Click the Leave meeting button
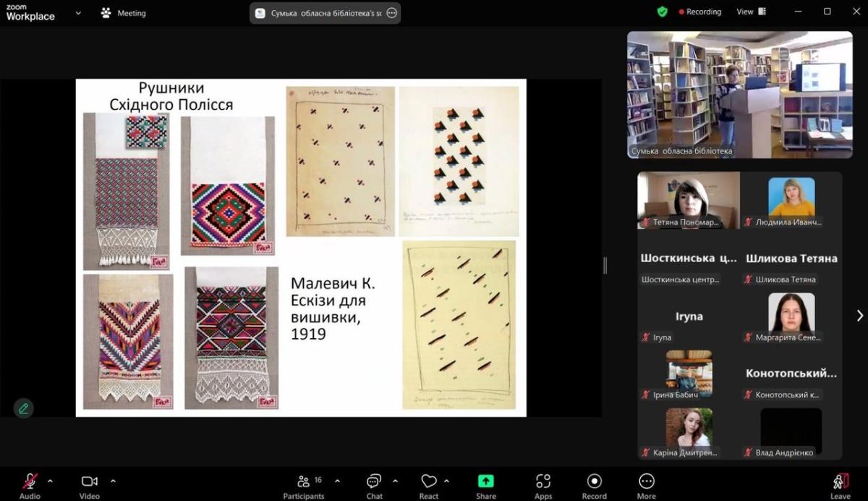The image size is (868, 501). tap(840, 484)
